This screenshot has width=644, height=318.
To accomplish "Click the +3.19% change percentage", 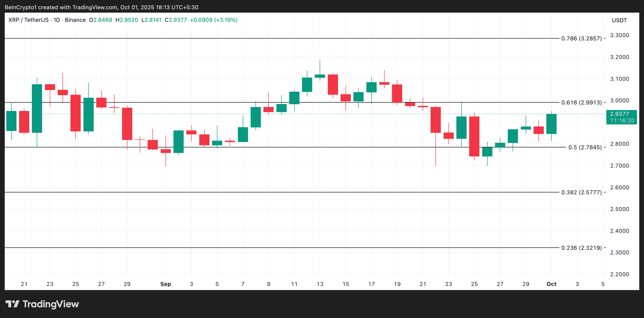I will [x=226, y=20].
